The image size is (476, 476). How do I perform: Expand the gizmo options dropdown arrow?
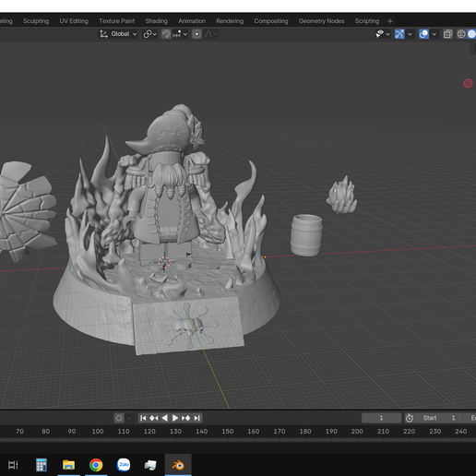(410, 34)
